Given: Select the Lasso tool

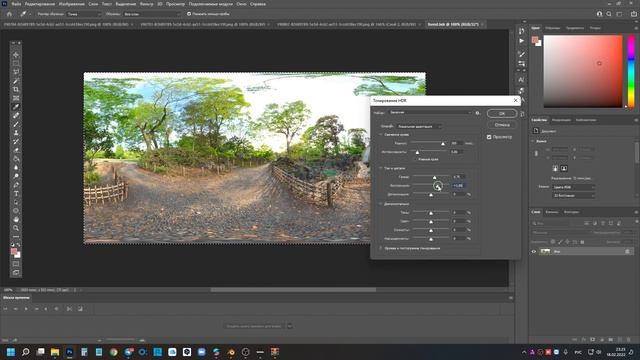Looking at the screenshot, I should pyautogui.click(x=16, y=72).
